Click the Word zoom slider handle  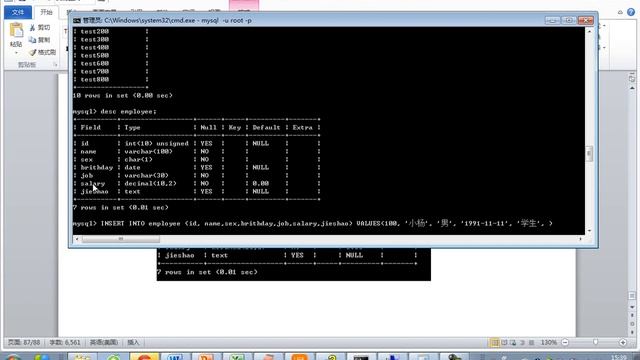tap(596, 342)
